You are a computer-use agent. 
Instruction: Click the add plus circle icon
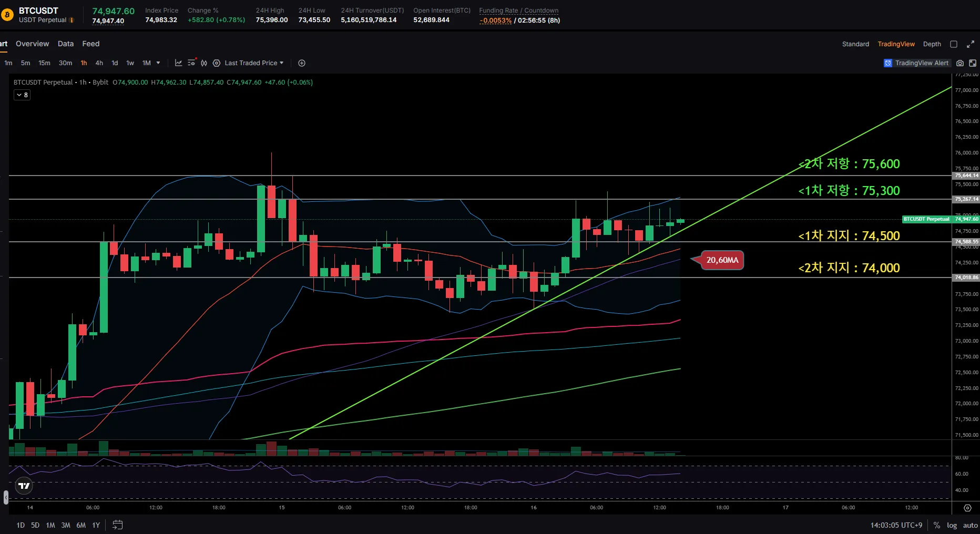[x=302, y=63]
